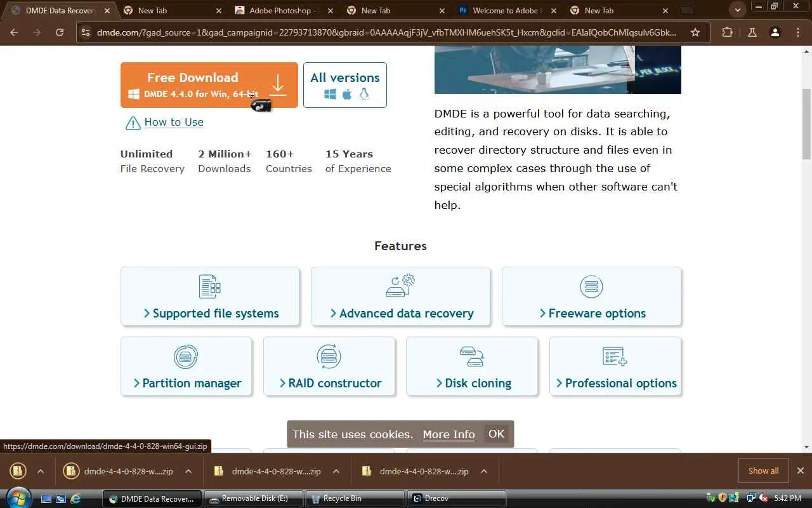The width and height of the screenshot is (812, 508).
Task: Click More Info in the cookie notice
Action: 449,434
